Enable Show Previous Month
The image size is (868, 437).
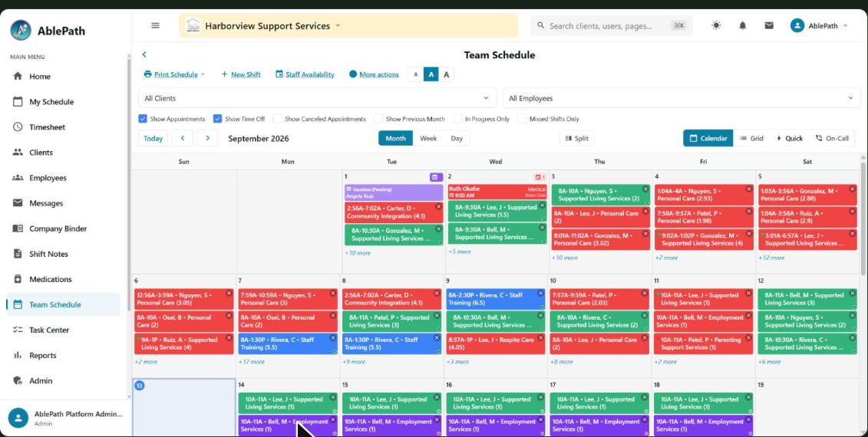pos(378,119)
